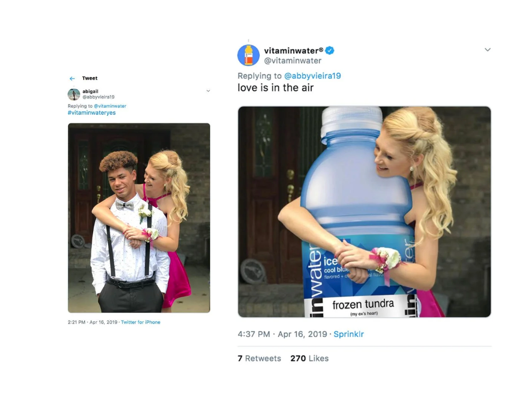Open the #vitaminwateryes hashtag

click(91, 113)
